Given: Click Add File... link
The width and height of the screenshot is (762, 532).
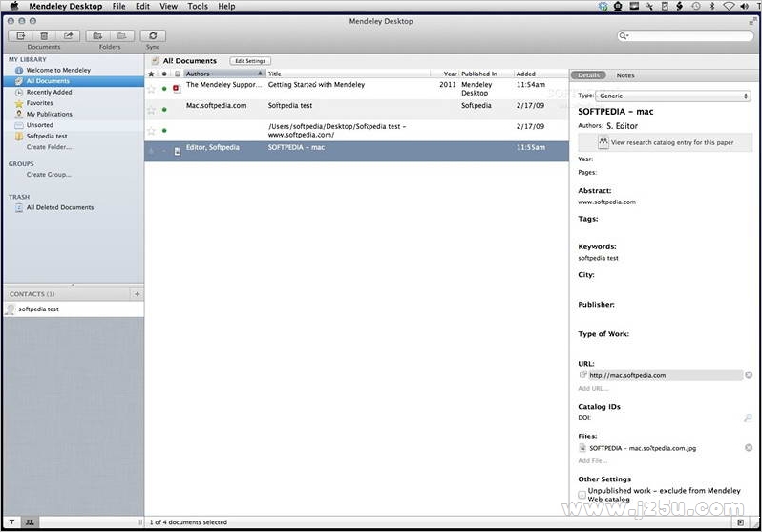Looking at the screenshot, I should (x=592, y=460).
